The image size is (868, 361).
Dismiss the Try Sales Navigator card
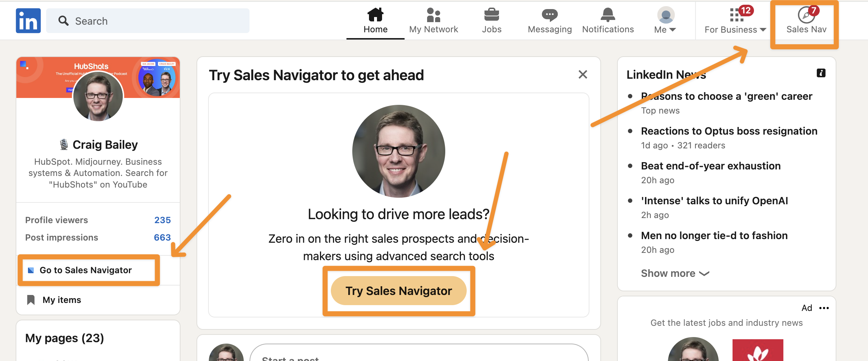583,75
